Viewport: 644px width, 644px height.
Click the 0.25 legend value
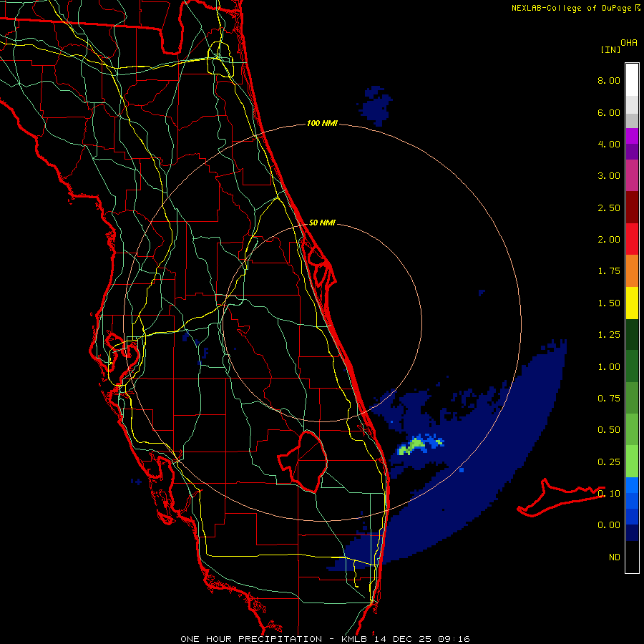click(609, 462)
